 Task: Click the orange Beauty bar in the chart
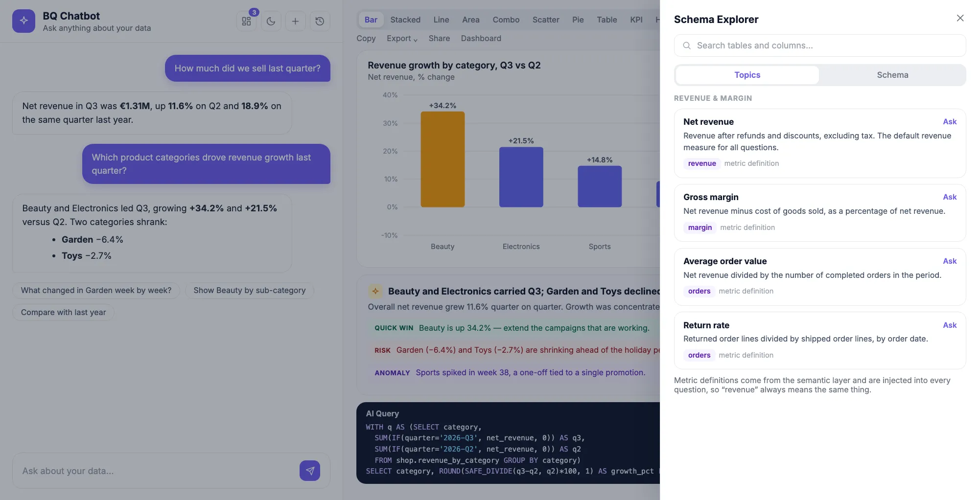443,159
